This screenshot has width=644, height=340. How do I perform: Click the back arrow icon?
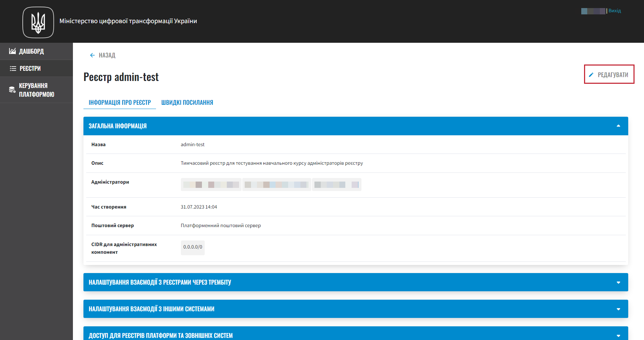point(92,55)
